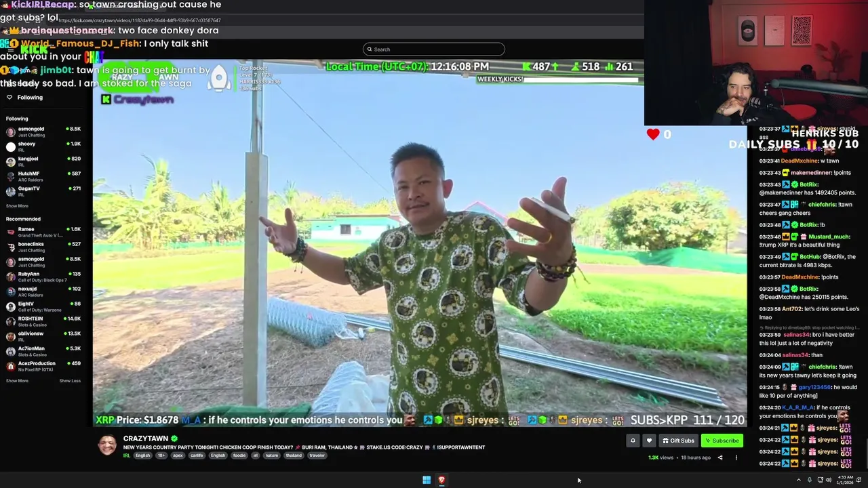Open kangjoel channel in the sidebar
Viewport: 868px width, 488px height.
[x=43, y=161]
